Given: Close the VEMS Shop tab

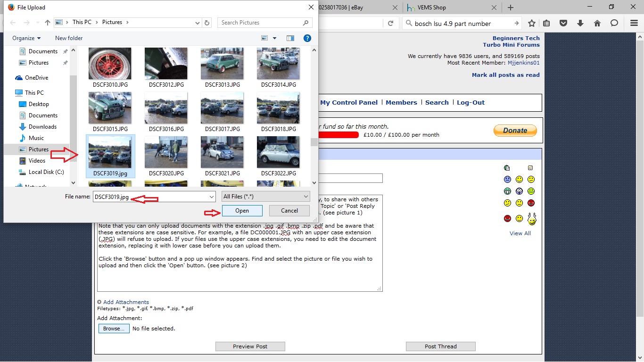Looking at the screenshot, I should point(494,8).
